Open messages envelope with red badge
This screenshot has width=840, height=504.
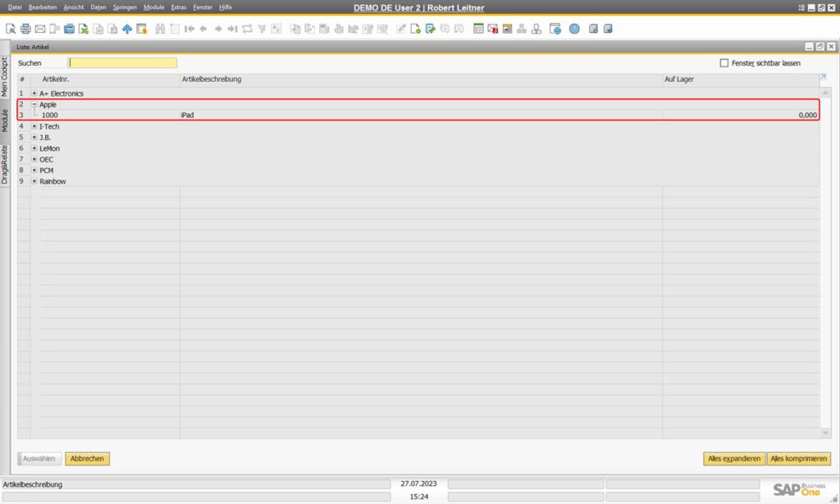(493, 29)
